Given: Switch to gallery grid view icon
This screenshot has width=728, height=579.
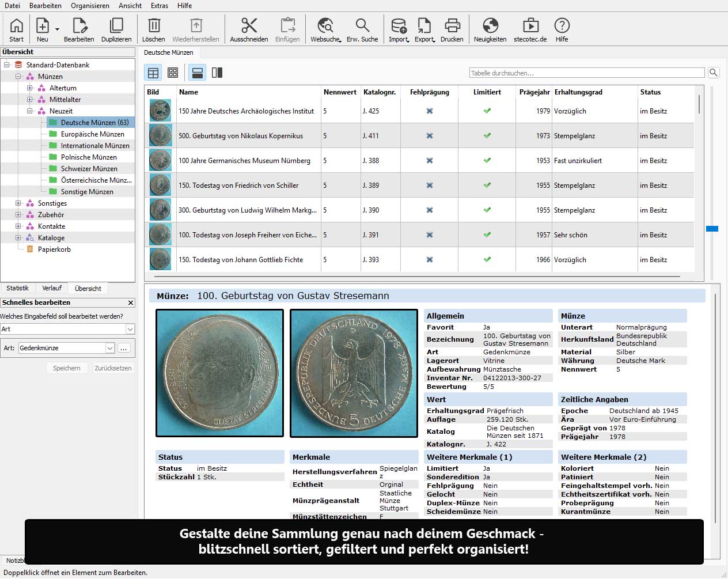Looking at the screenshot, I should pos(173,73).
